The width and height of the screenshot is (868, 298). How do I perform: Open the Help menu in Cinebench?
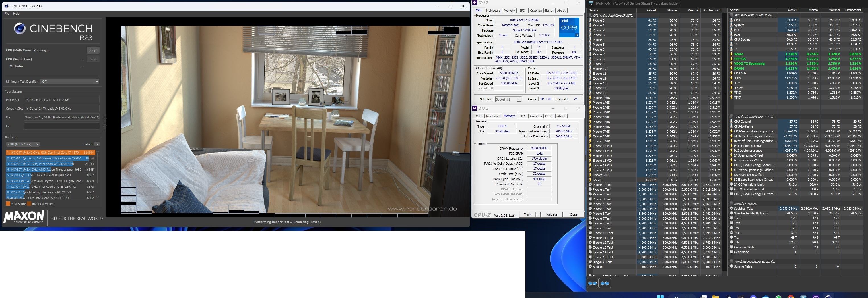click(x=16, y=14)
